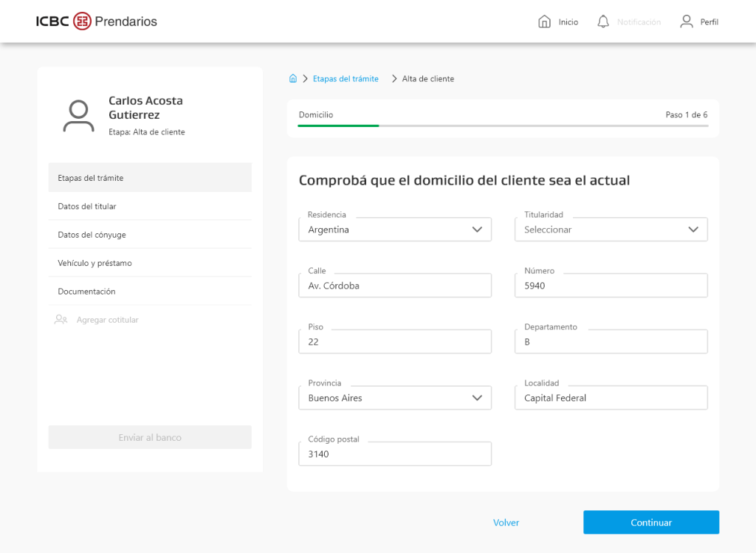This screenshot has height=553, width=756.
Task: Open the Residencia dropdown
Action: pos(395,230)
